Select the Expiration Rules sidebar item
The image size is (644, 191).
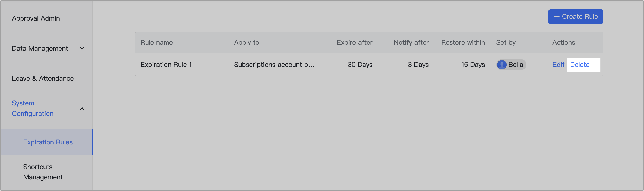[x=48, y=142]
